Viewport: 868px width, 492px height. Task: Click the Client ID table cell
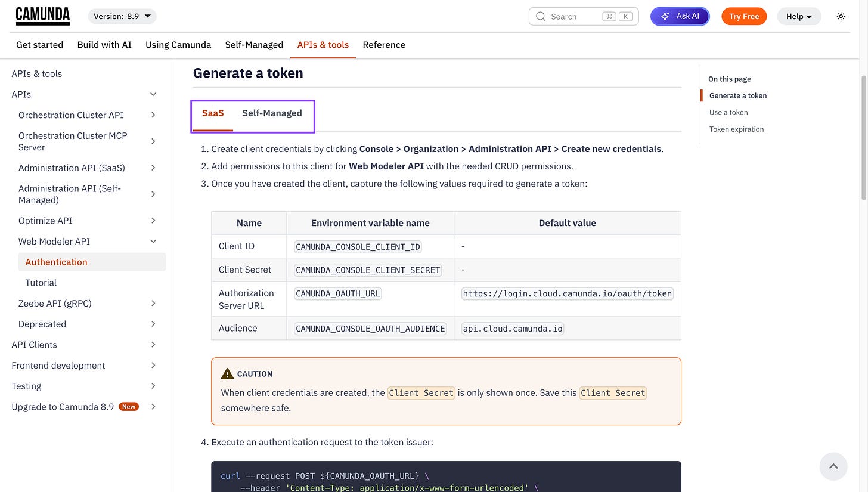249,246
